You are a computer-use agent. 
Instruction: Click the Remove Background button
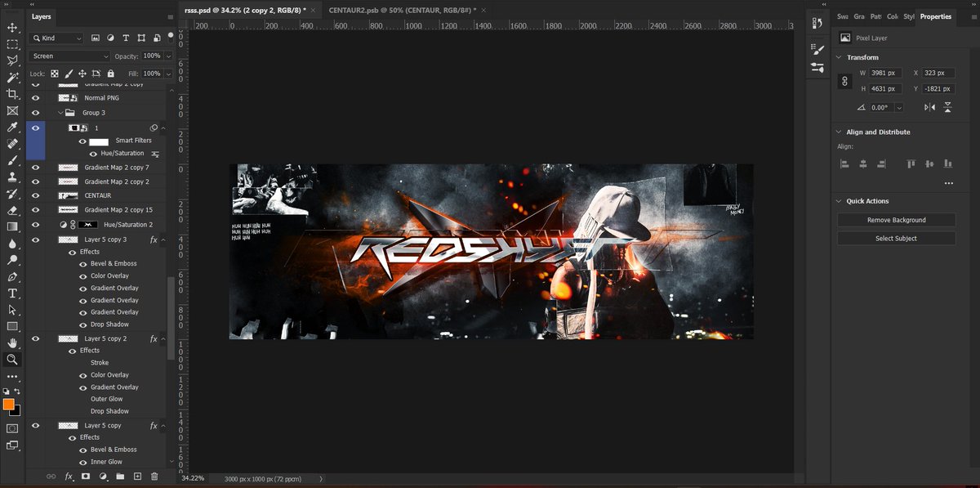(896, 220)
